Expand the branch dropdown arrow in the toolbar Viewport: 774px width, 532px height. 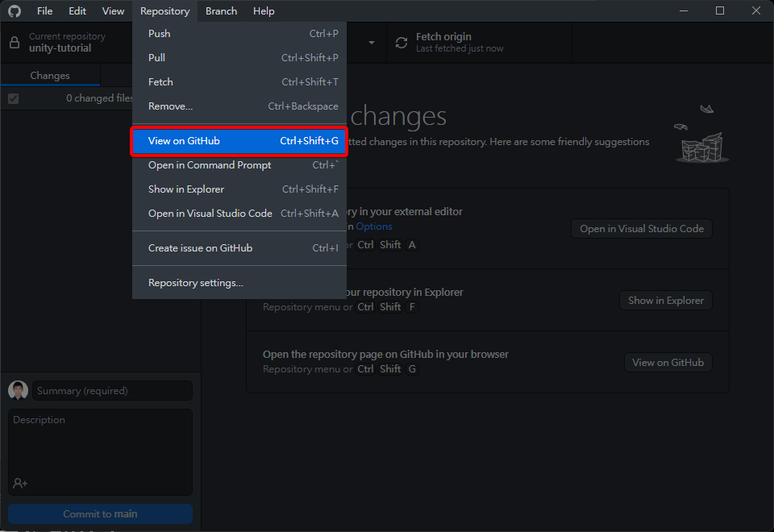pos(372,43)
